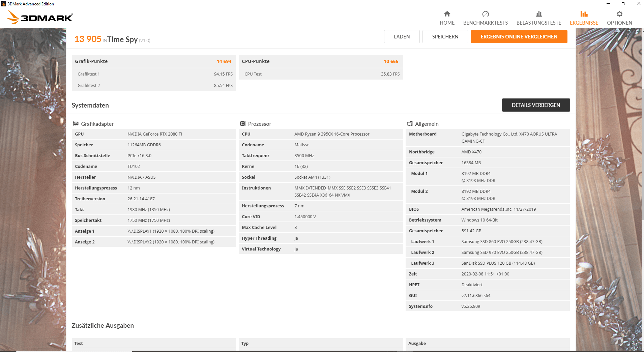Click the Benchmarktests gauge icon
Screen dimensions: 644x352
tap(486, 14)
